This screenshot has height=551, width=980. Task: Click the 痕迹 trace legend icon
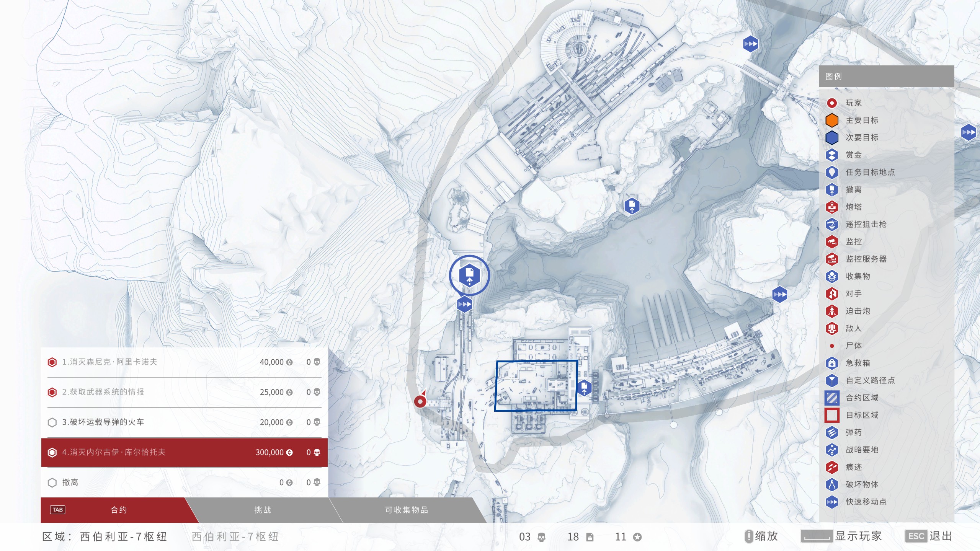point(831,467)
